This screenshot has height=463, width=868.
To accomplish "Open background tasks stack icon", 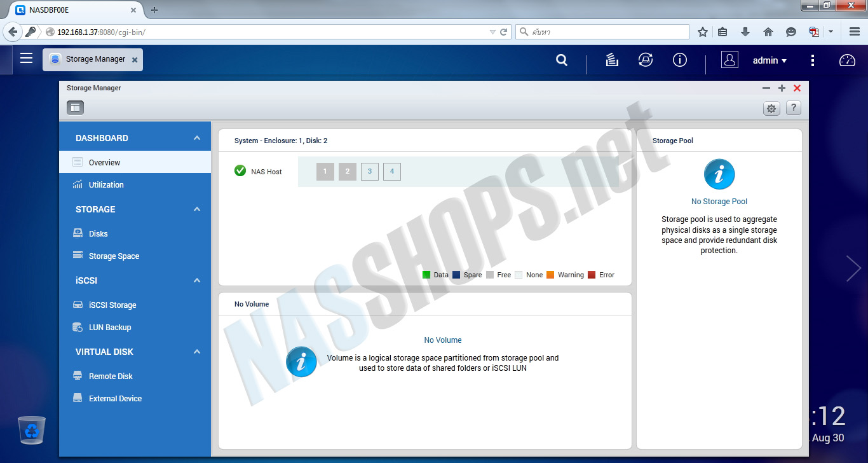I will (x=612, y=60).
